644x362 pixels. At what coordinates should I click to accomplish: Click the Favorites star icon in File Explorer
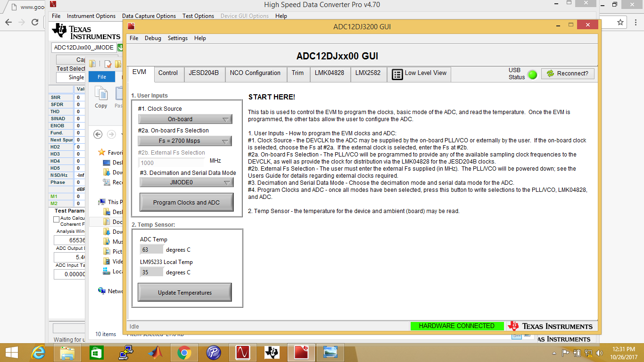102,152
